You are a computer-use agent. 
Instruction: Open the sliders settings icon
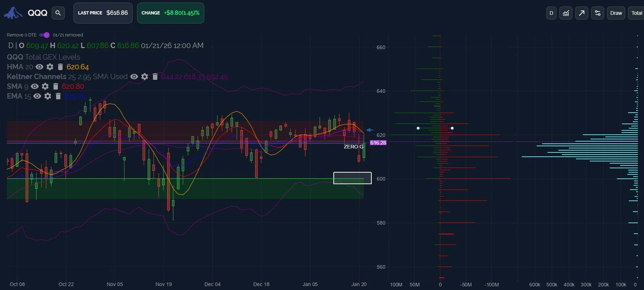coord(598,13)
